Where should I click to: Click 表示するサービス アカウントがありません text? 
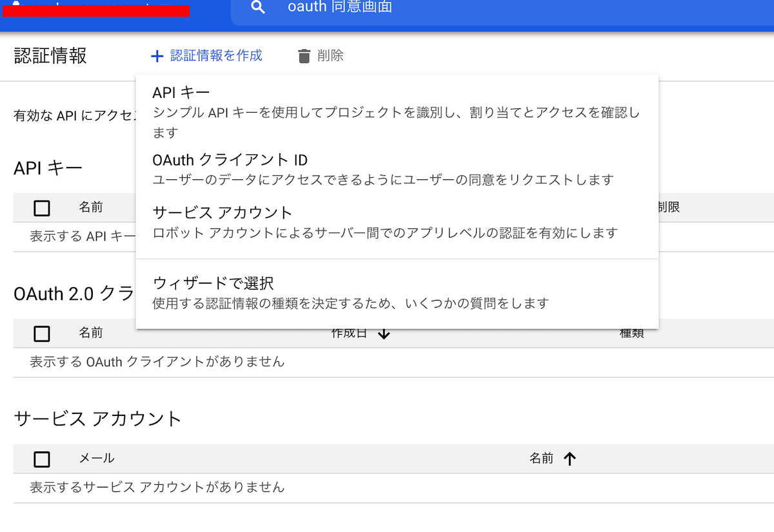pyautogui.click(x=157, y=488)
